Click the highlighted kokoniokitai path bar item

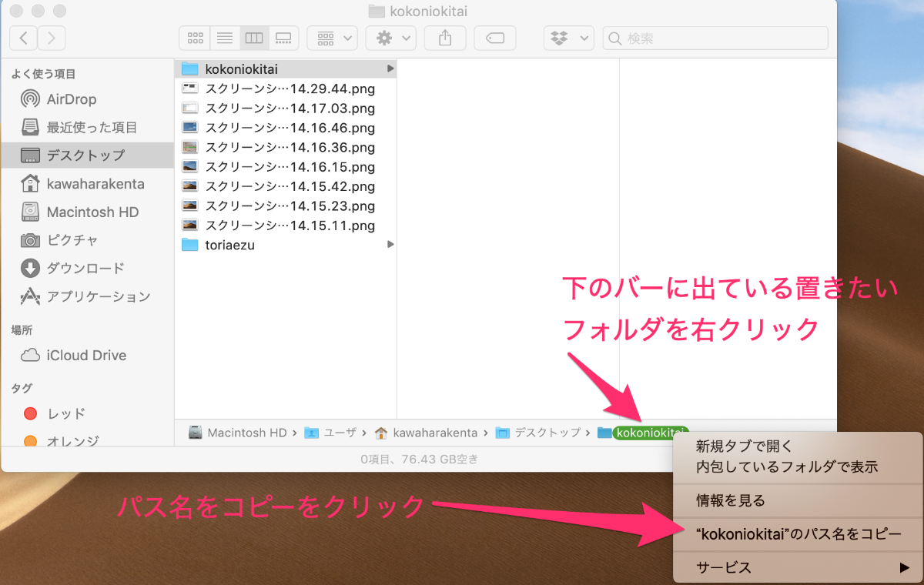[x=643, y=433]
